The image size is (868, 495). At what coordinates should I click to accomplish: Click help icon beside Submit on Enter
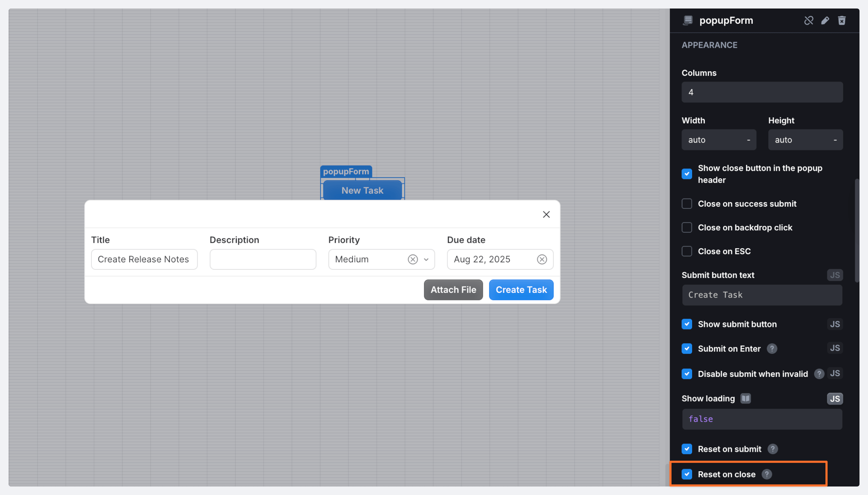[772, 349]
